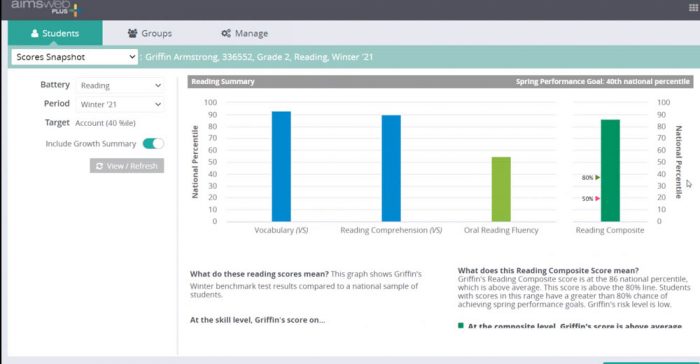Click the refresh arrows icon on View button

[99, 166]
